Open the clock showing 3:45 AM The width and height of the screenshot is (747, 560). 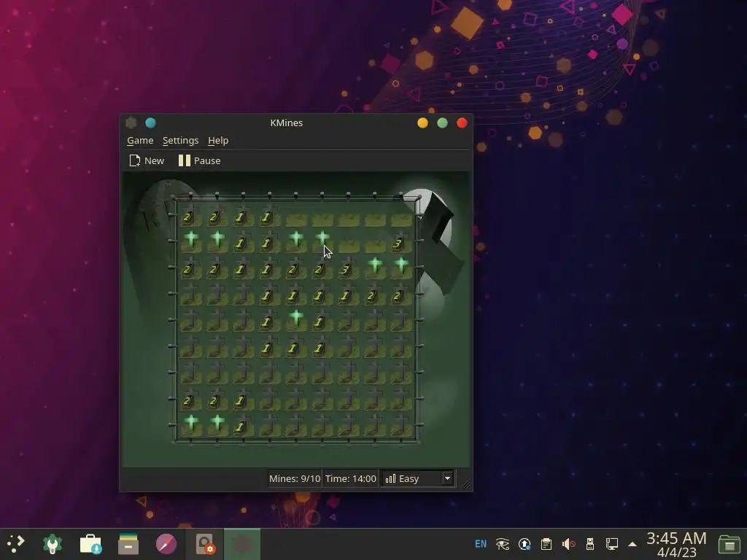coord(676,545)
